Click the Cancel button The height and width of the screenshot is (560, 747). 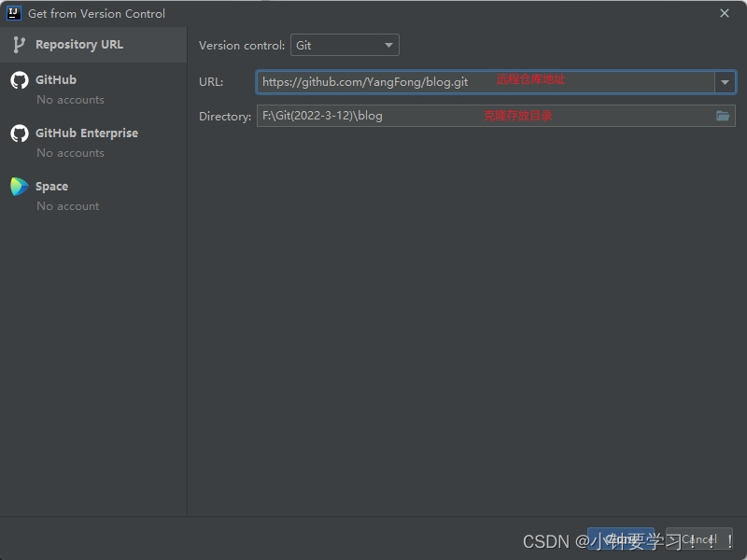coord(698,539)
